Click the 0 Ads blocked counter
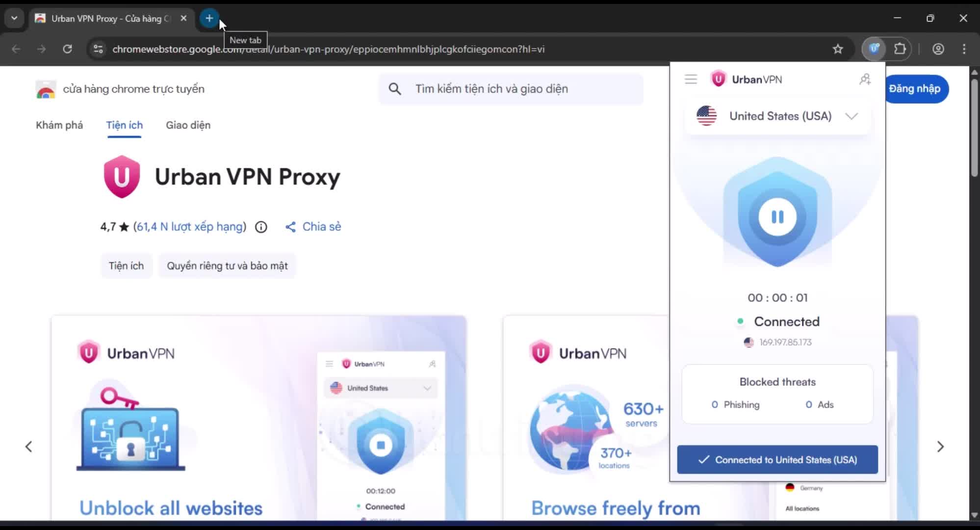Screen dimensions: 980x530 click(819, 405)
